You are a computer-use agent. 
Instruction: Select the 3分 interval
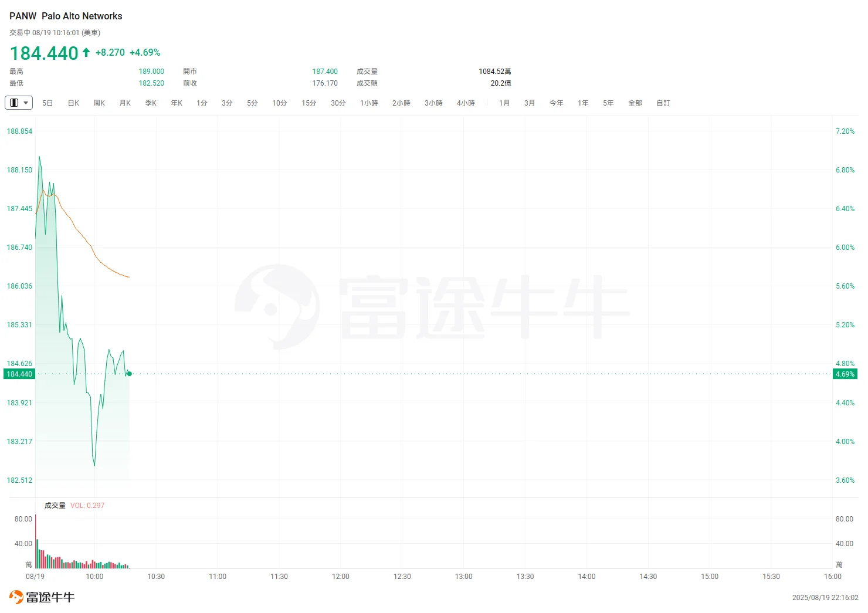[x=227, y=103]
